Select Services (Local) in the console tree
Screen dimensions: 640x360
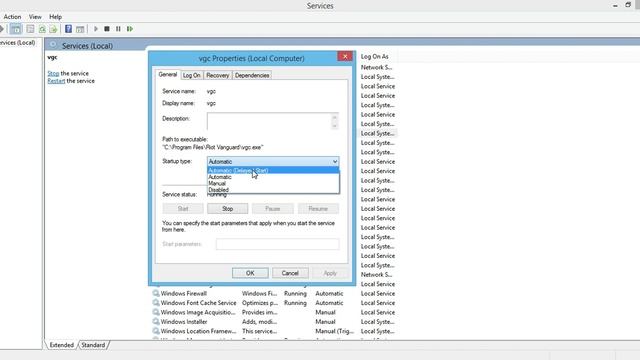point(18,42)
